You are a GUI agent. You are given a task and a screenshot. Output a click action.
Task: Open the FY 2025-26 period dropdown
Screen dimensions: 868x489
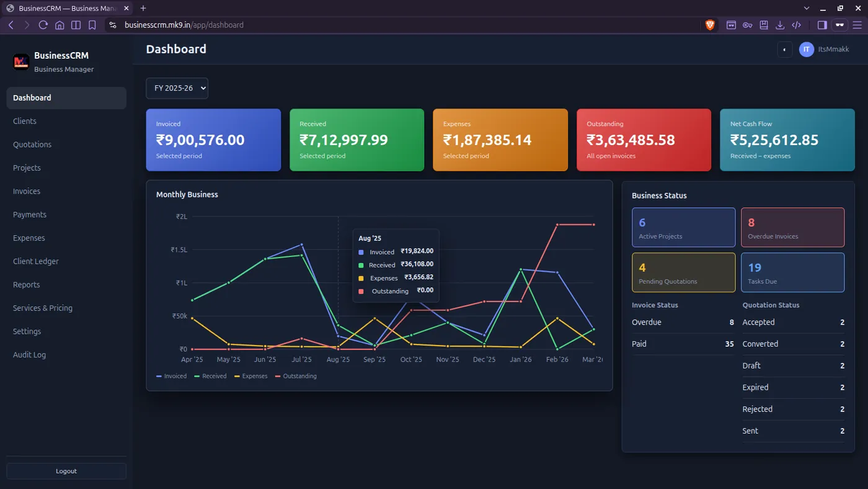click(x=177, y=88)
